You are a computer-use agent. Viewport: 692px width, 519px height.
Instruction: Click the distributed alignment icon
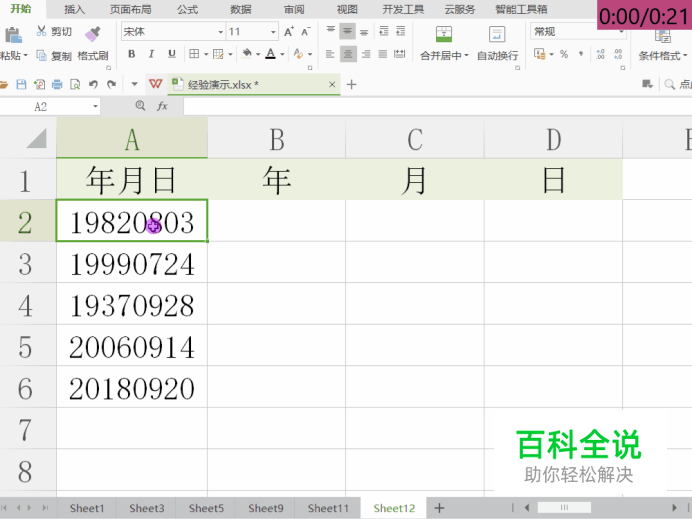pyautogui.click(x=399, y=54)
